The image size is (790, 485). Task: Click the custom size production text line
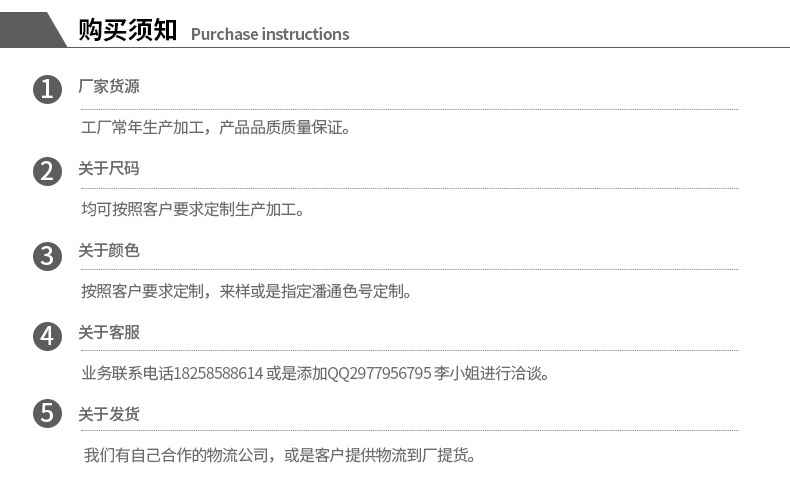pyautogui.click(x=192, y=210)
